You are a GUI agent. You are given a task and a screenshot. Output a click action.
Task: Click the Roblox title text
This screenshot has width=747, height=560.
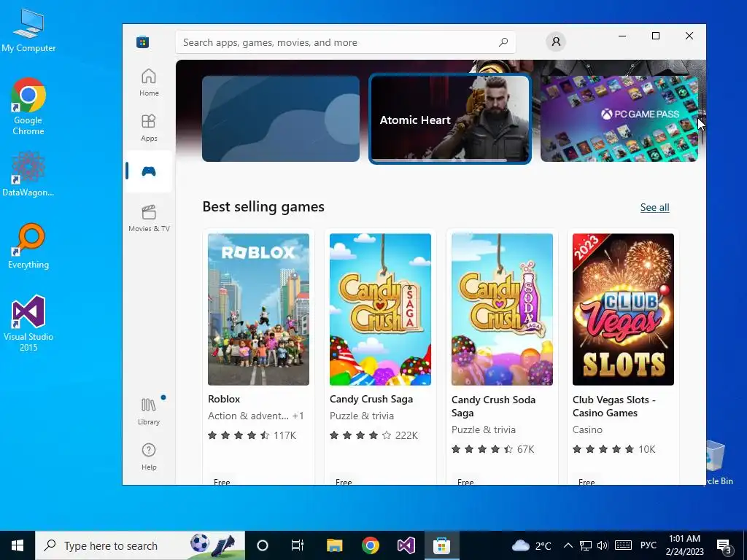click(x=224, y=399)
